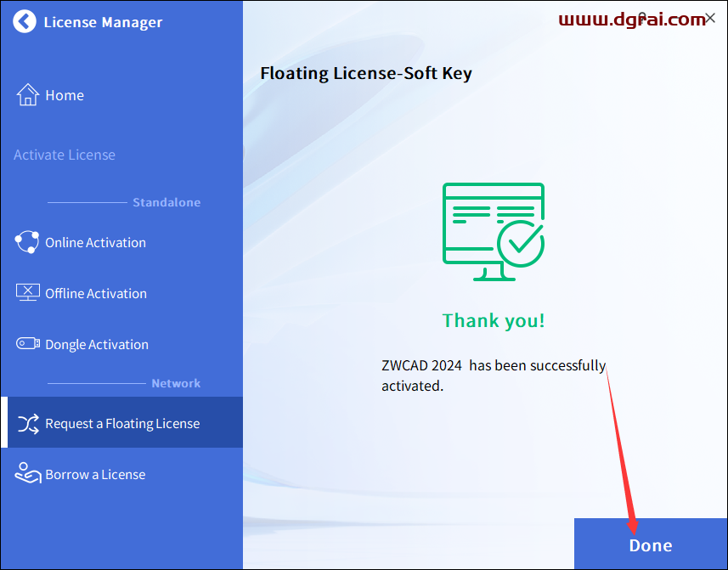Close the License Manager window
This screenshot has width=728, height=570.
click(x=710, y=18)
